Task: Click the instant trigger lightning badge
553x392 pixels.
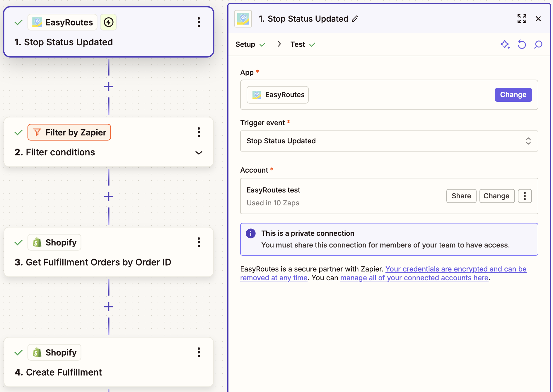Action: click(108, 22)
